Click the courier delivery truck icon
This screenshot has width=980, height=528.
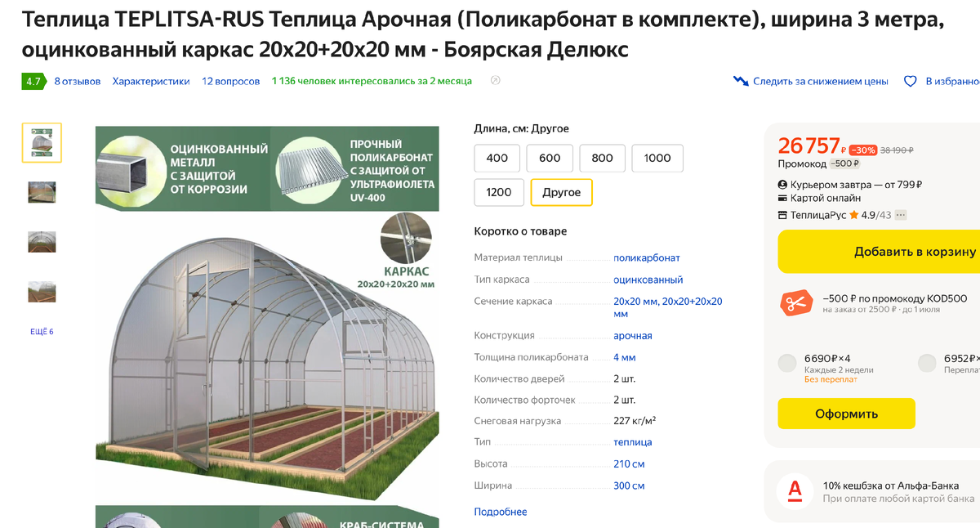coord(783,185)
